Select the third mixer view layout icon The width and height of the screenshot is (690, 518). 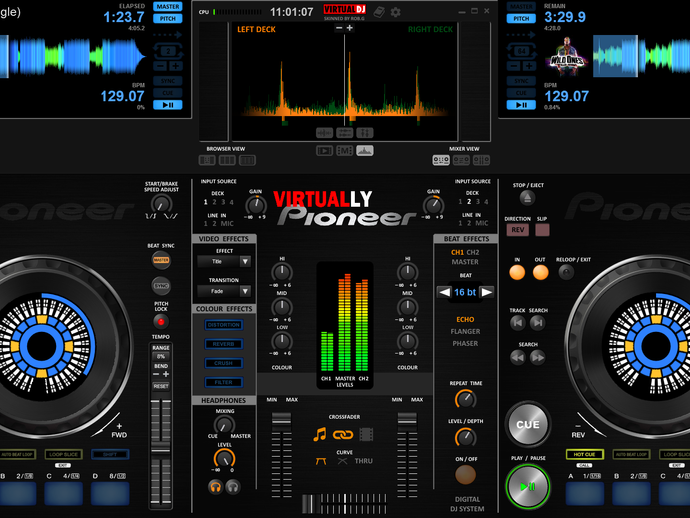click(481, 160)
